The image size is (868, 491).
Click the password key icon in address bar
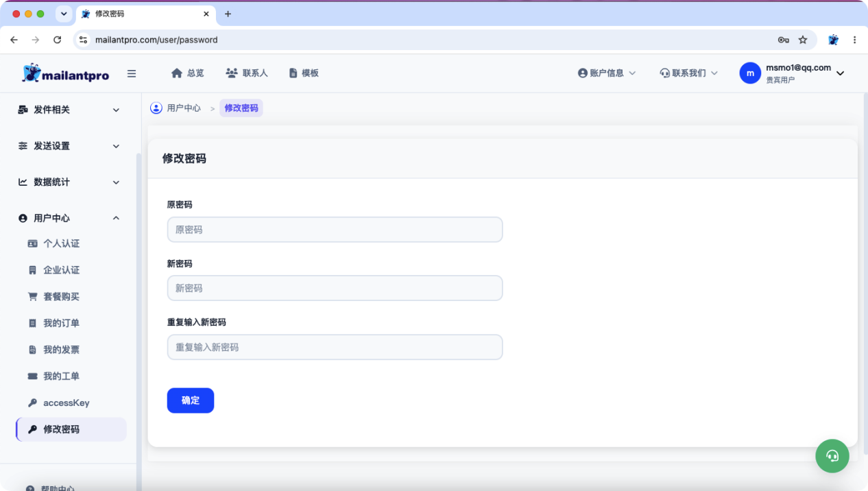(x=783, y=40)
